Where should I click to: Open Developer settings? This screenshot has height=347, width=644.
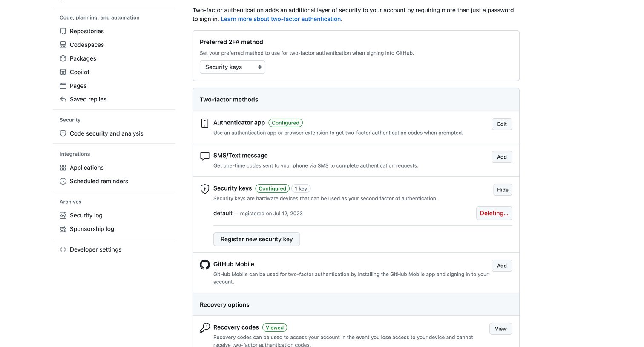click(95, 249)
